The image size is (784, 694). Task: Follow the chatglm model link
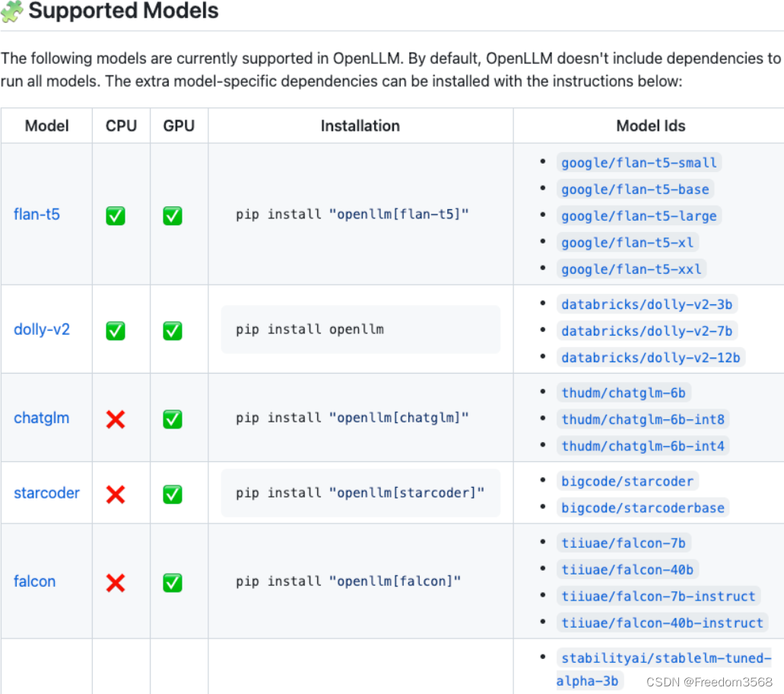(41, 418)
